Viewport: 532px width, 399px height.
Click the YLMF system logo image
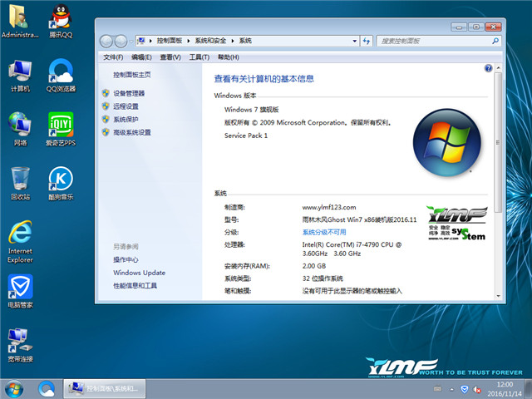[x=456, y=223]
